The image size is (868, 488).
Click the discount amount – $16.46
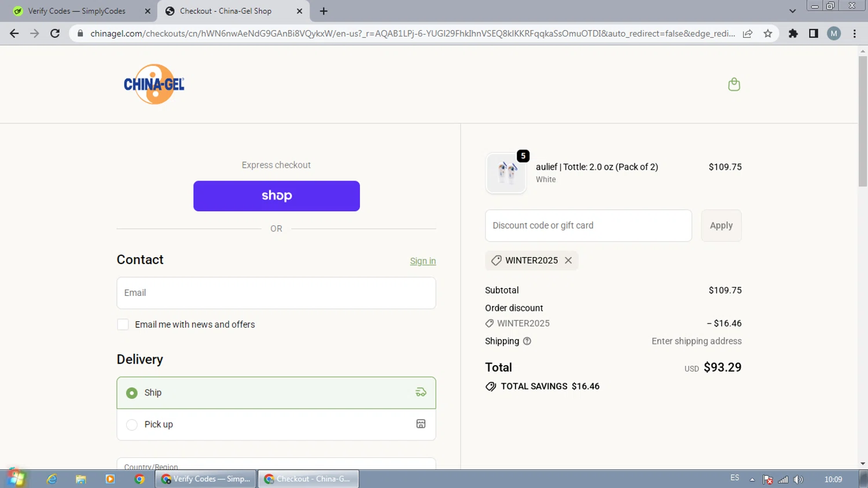(724, 324)
